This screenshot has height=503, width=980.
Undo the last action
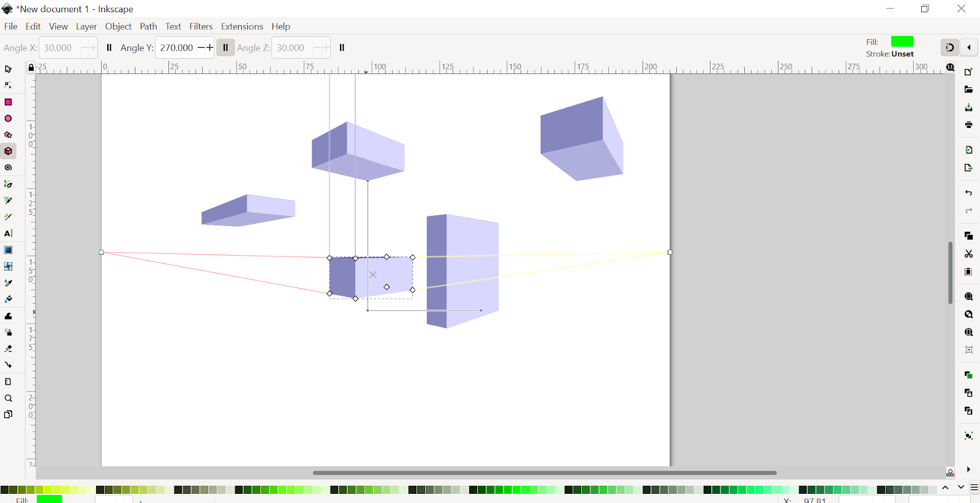pyautogui.click(x=968, y=193)
